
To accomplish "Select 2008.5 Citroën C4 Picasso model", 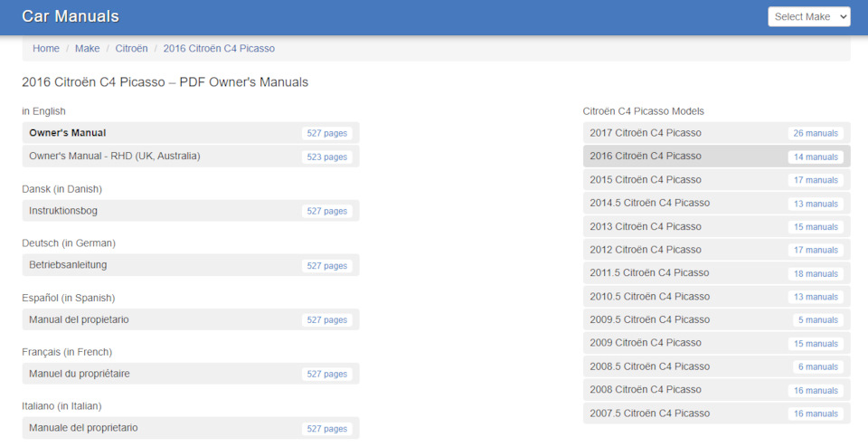I will click(x=717, y=366).
